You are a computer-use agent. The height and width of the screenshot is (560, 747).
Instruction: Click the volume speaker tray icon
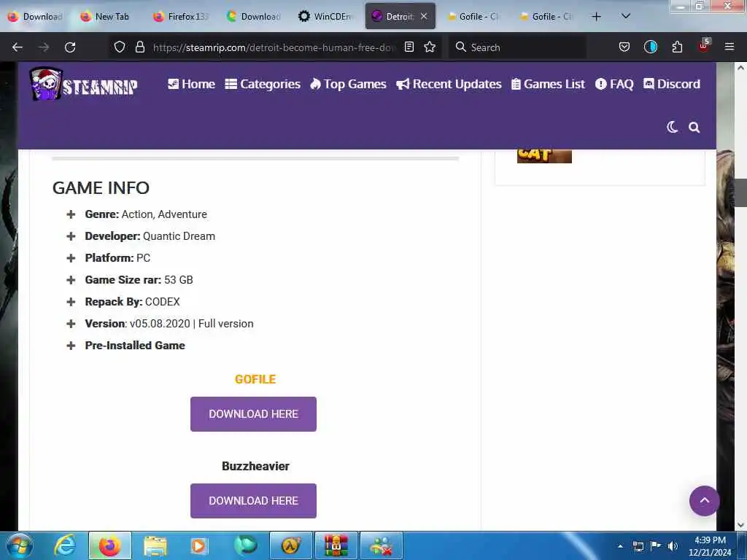[x=673, y=546]
